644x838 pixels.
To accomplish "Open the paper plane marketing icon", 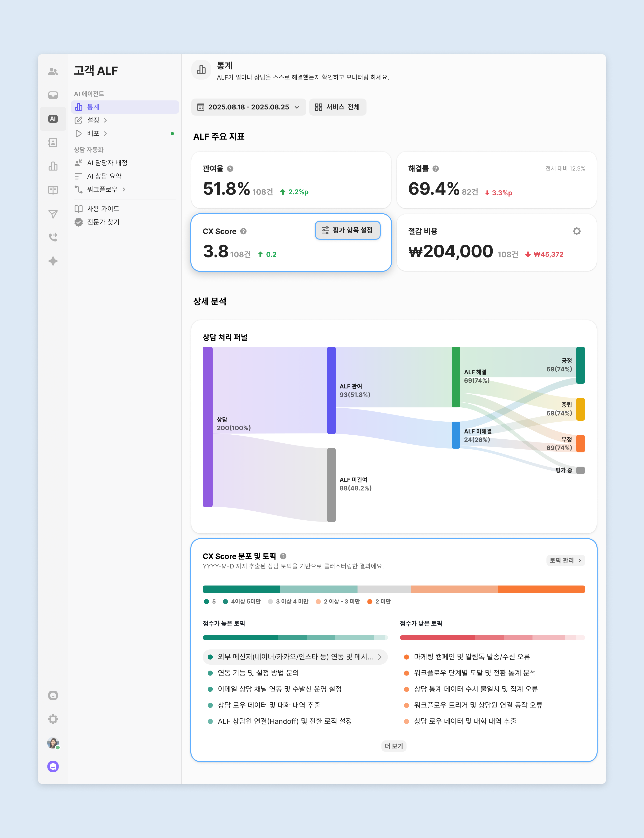I will click(x=53, y=214).
